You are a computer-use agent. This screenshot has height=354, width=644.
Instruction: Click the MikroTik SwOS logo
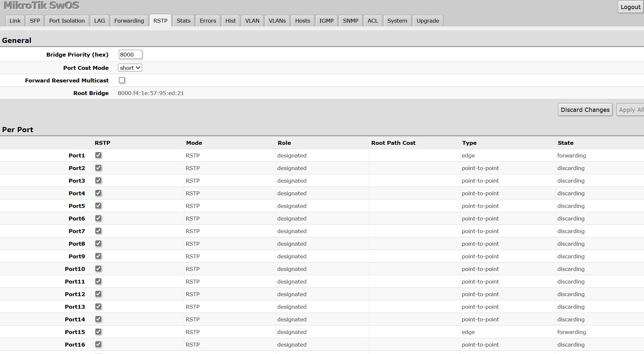pos(42,5)
